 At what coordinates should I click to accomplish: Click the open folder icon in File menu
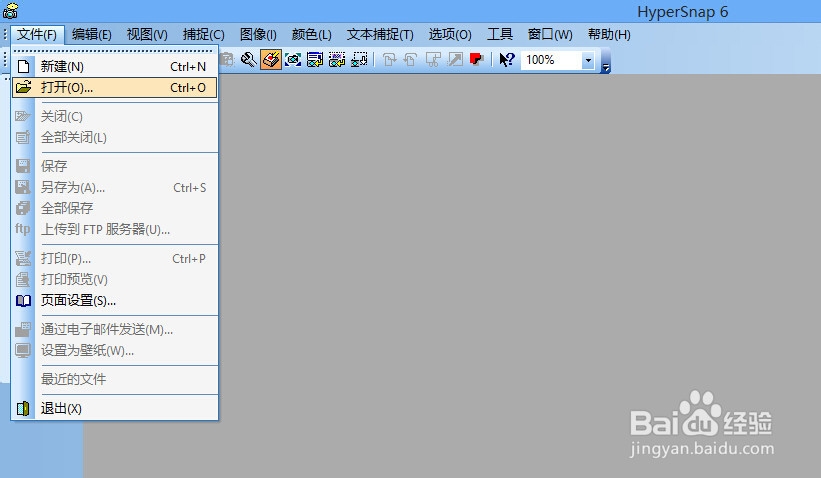tap(23, 87)
